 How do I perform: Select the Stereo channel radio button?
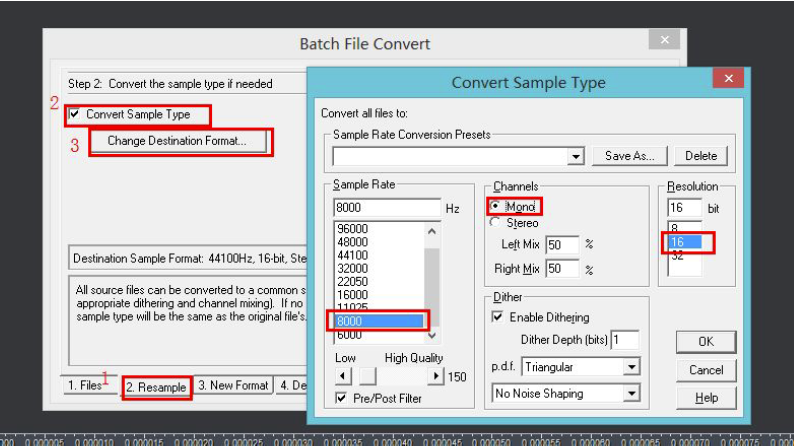click(x=495, y=223)
